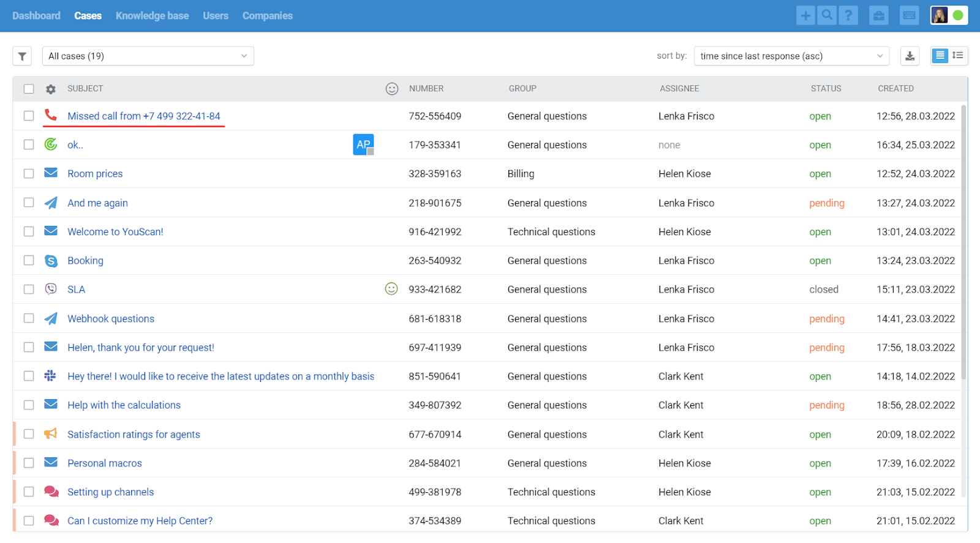Check the Personal macros case checkbox
Image resolution: width=980 pixels, height=543 pixels.
click(x=29, y=463)
